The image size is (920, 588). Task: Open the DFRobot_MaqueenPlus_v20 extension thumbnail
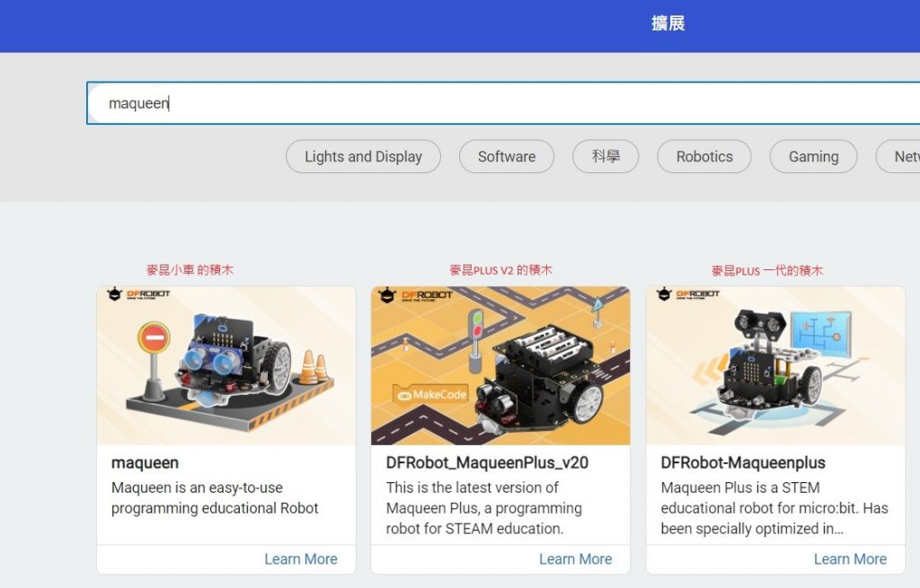(x=500, y=365)
